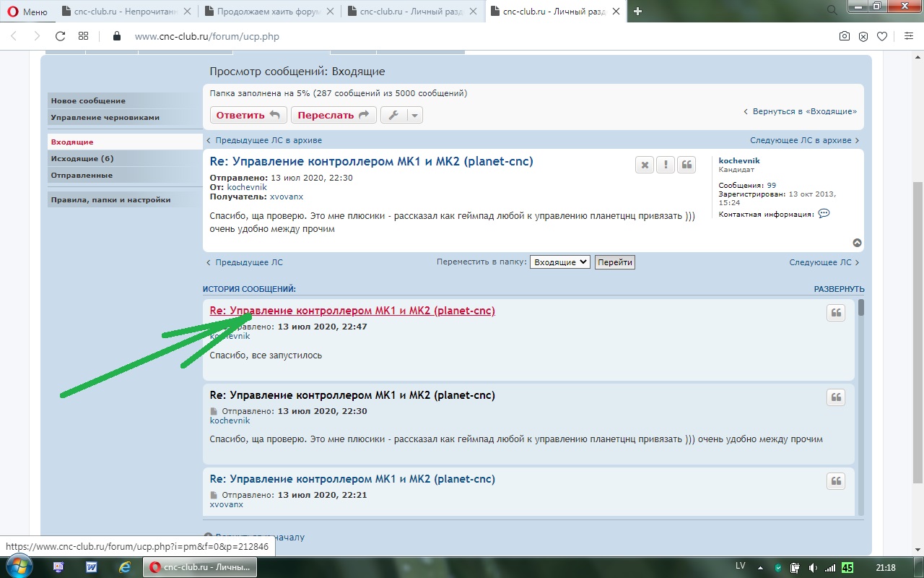Screen dimensions: 924x578
Task: Go to Предыдущее ЛС below the message
Action: point(244,262)
